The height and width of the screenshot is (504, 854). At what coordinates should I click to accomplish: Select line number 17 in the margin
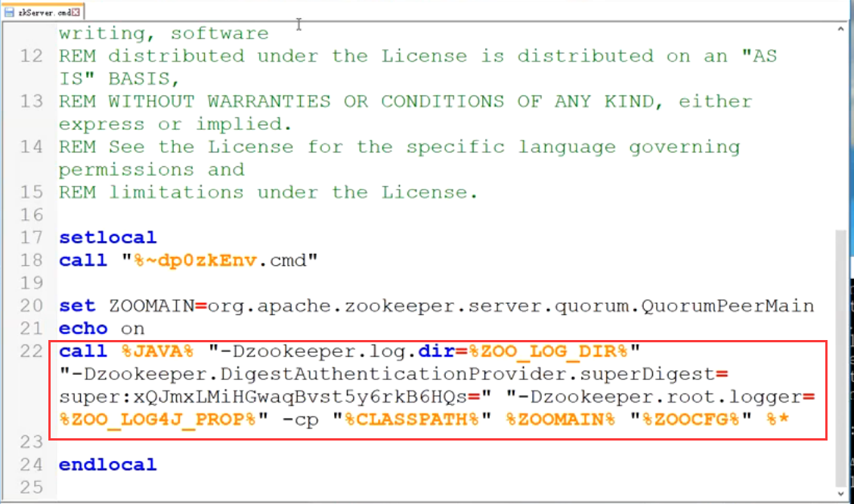click(31, 238)
